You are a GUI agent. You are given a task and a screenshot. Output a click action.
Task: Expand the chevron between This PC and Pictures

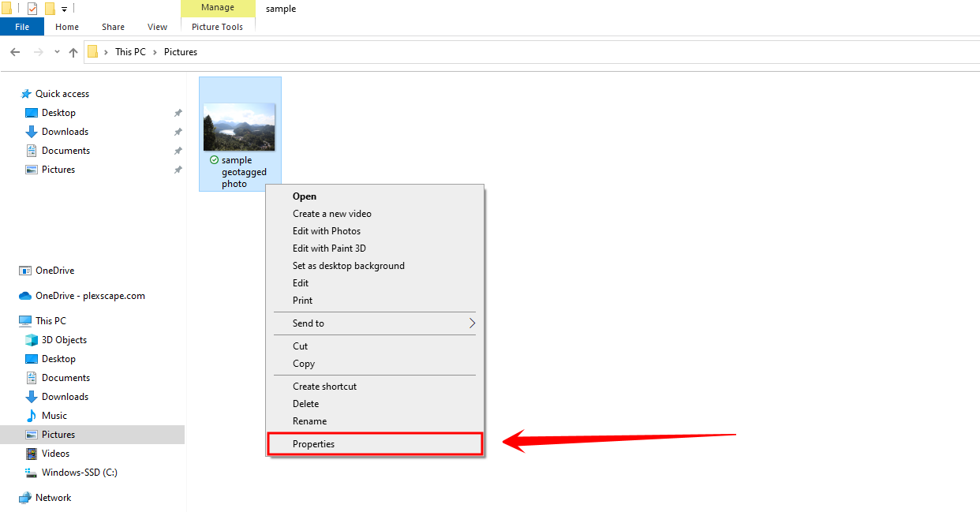pos(155,52)
